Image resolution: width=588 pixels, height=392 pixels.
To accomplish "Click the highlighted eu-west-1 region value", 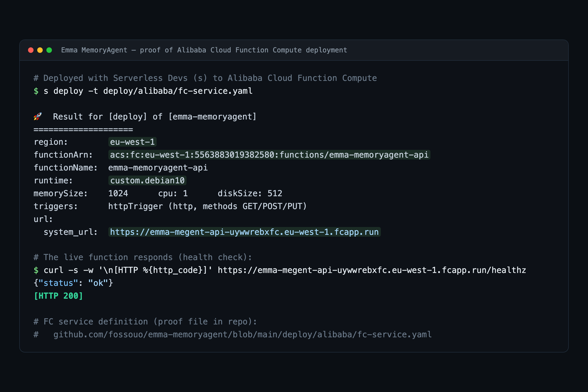I will point(132,142).
